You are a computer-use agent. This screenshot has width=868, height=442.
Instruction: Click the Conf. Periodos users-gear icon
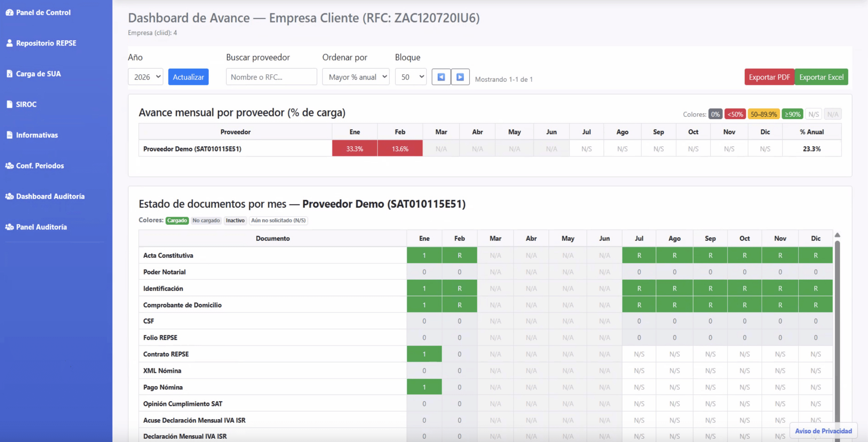pos(9,166)
